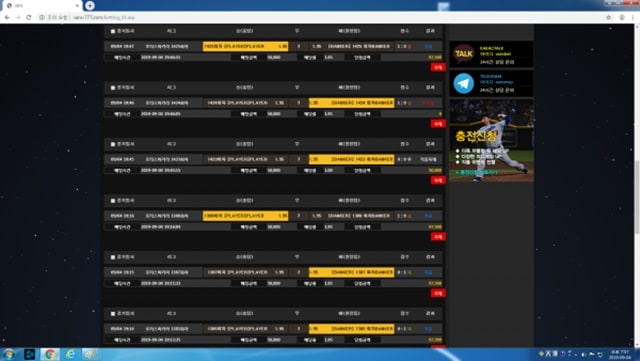Click the third record's red delete button
Screen dimensions: 640x361
click(x=438, y=180)
